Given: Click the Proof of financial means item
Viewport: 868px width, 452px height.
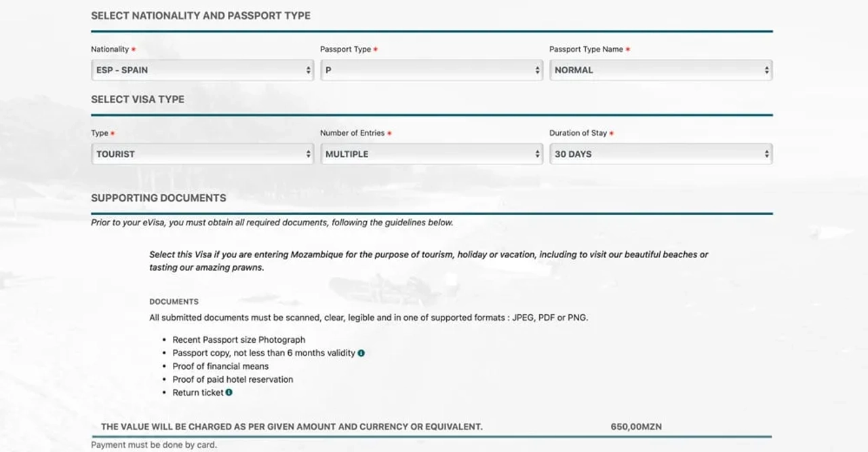Looking at the screenshot, I should tap(220, 366).
